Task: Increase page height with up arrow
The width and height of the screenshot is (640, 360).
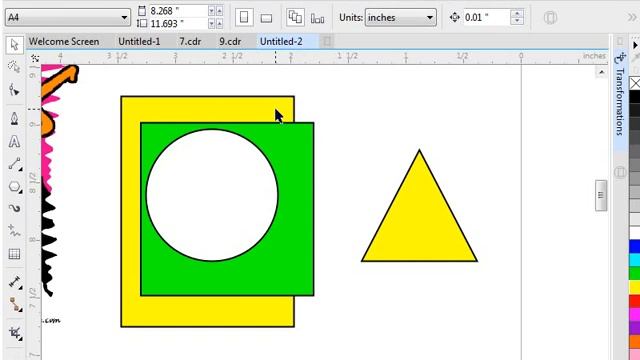Action: point(220,24)
